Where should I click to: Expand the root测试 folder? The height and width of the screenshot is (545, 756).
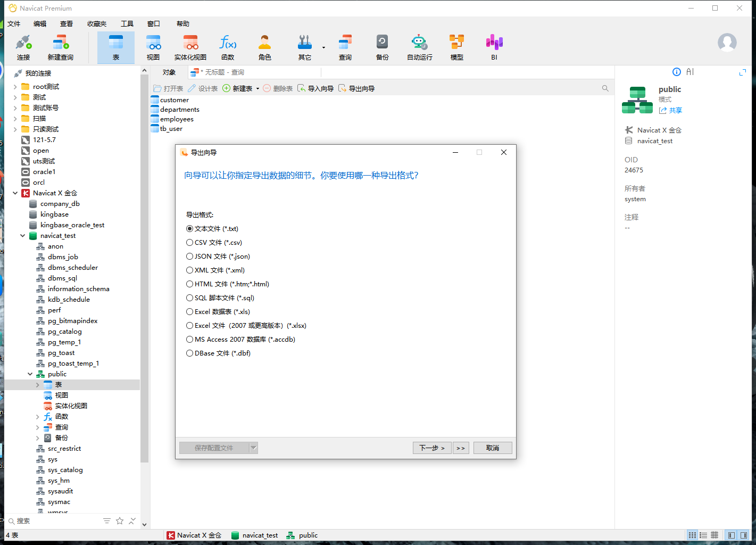15,87
